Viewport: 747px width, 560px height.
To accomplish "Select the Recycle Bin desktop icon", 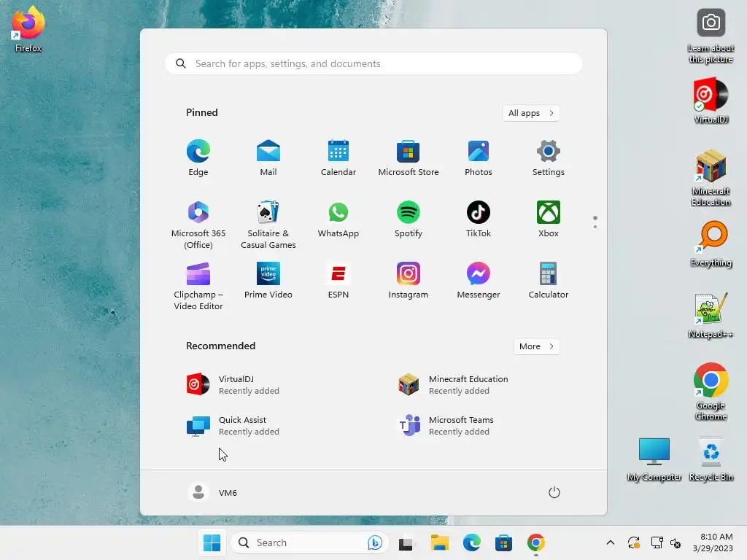I will coord(711,459).
